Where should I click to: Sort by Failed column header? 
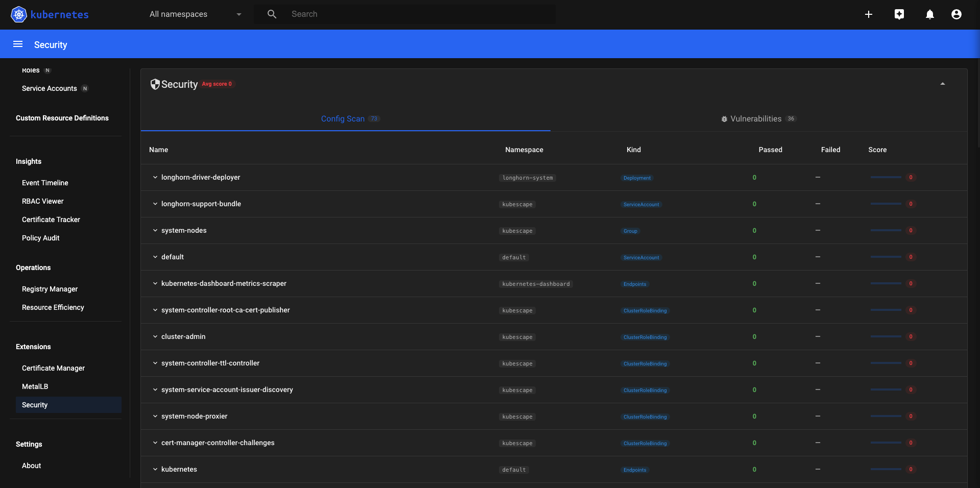[x=831, y=150]
